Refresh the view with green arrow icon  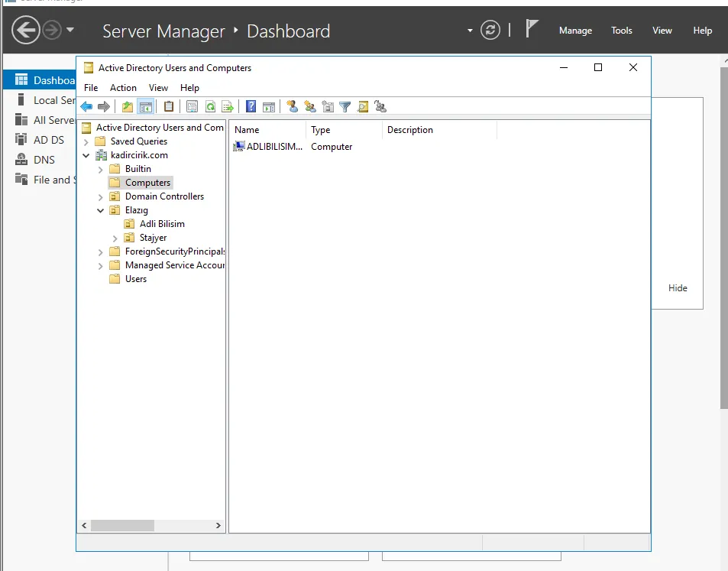(x=210, y=107)
